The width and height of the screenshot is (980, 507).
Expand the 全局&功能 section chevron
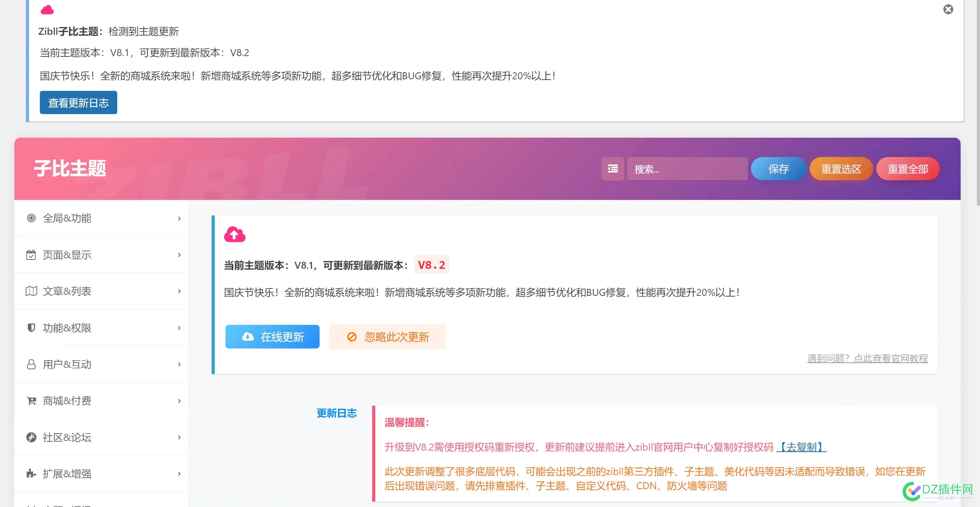179,218
